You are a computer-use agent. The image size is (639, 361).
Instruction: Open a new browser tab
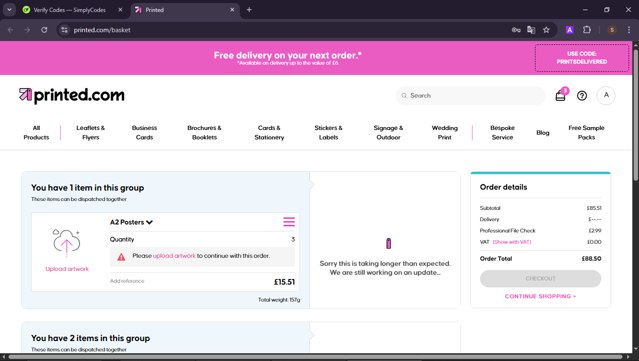pos(249,10)
